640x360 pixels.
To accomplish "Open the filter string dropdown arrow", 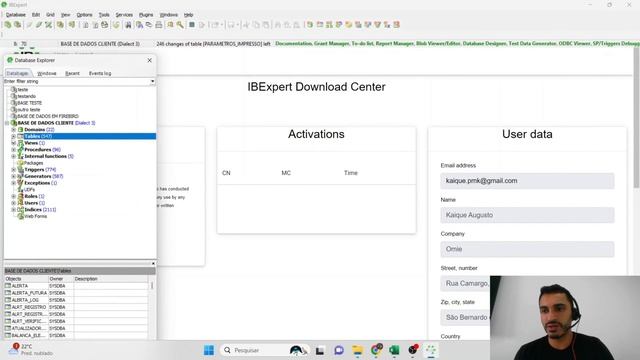I will pos(152,81).
